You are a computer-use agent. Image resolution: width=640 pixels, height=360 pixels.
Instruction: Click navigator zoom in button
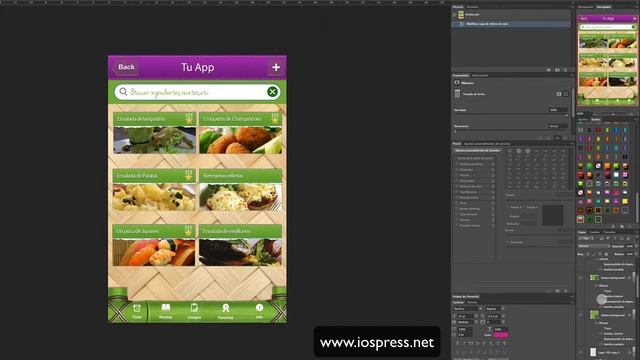pos(630,114)
